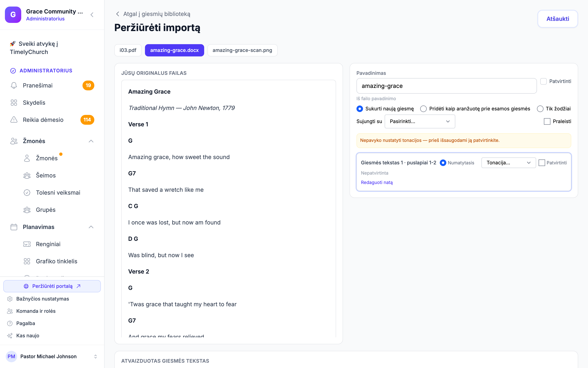Image resolution: width=588 pixels, height=368 pixels.
Task: Click the Skydelis dashboard grid icon
Action: 14,103
